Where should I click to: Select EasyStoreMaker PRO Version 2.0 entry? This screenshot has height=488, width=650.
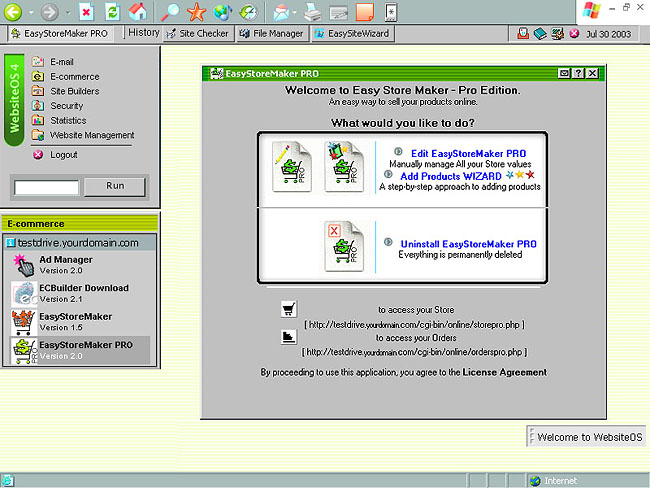pos(80,350)
